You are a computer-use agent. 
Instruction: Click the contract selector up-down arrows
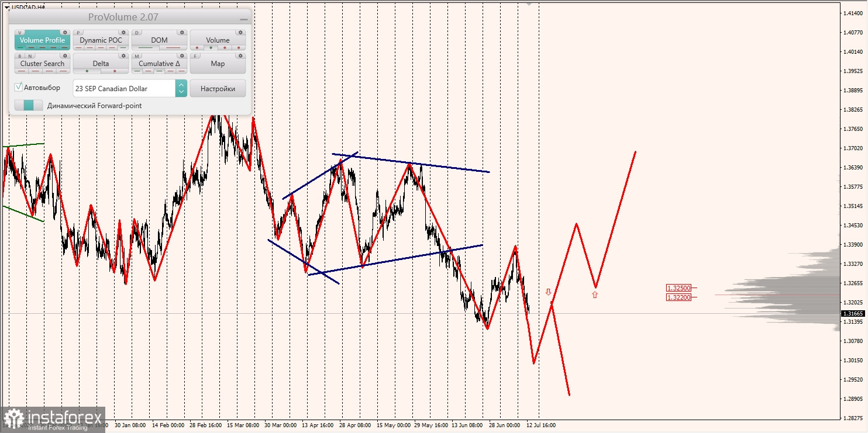[x=181, y=88]
